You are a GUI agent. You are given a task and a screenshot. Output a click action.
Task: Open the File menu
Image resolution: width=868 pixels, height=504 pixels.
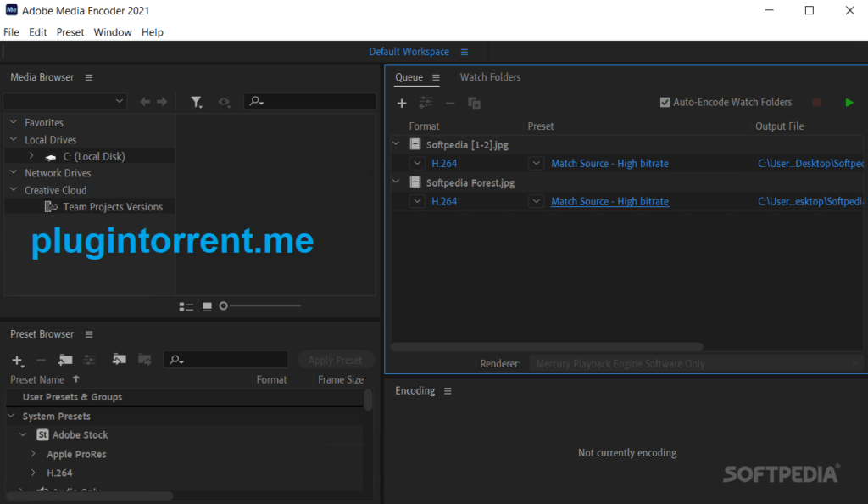click(x=11, y=32)
